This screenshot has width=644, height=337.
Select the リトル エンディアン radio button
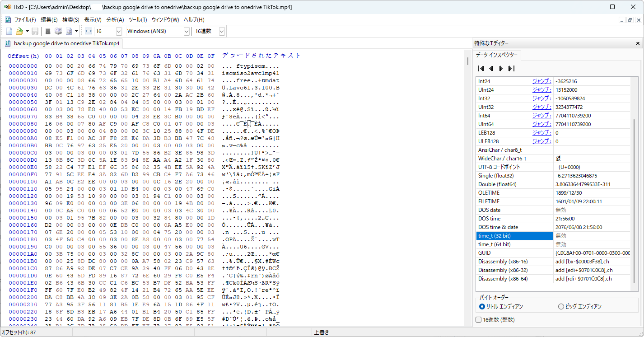click(482, 307)
